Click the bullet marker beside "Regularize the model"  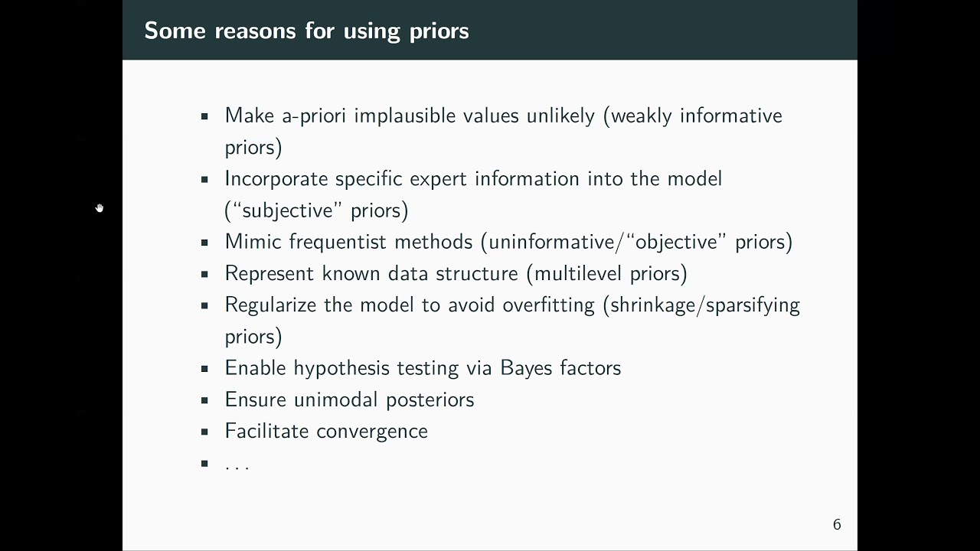[x=204, y=305]
